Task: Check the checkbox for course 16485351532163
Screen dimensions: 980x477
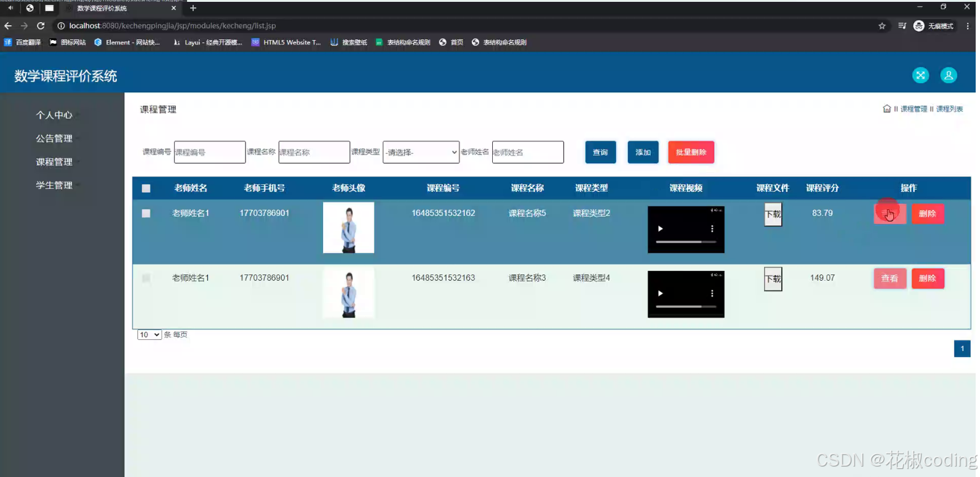Action: point(146,278)
